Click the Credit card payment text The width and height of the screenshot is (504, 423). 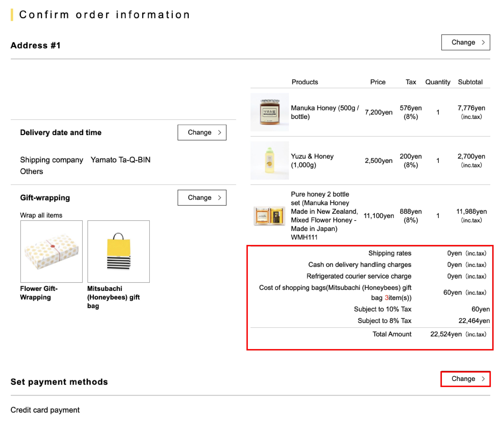(45, 410)
